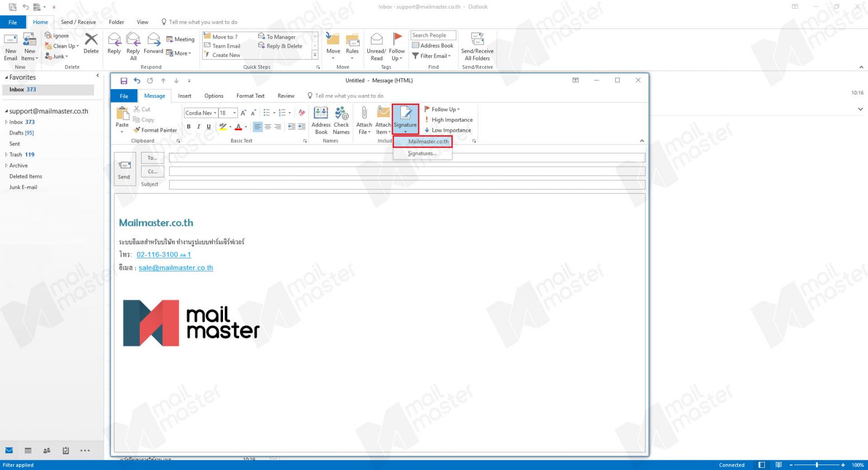Viewport: 868px width, 470px height.
Task: Click Send/Receive All Folders icon
Action: click(x=477, y=39)
